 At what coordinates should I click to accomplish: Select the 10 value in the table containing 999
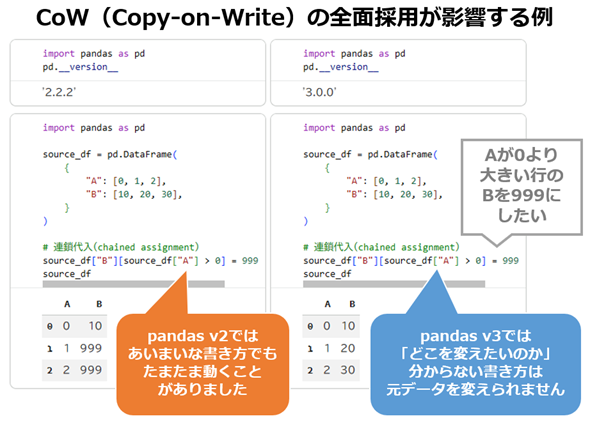tap(95, 326)
